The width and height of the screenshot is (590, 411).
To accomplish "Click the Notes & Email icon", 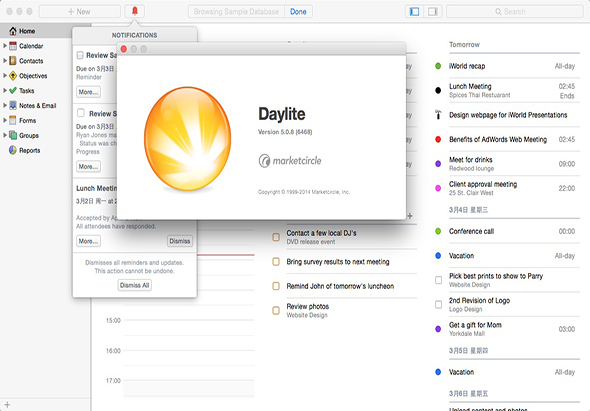I will pos(13,105).
